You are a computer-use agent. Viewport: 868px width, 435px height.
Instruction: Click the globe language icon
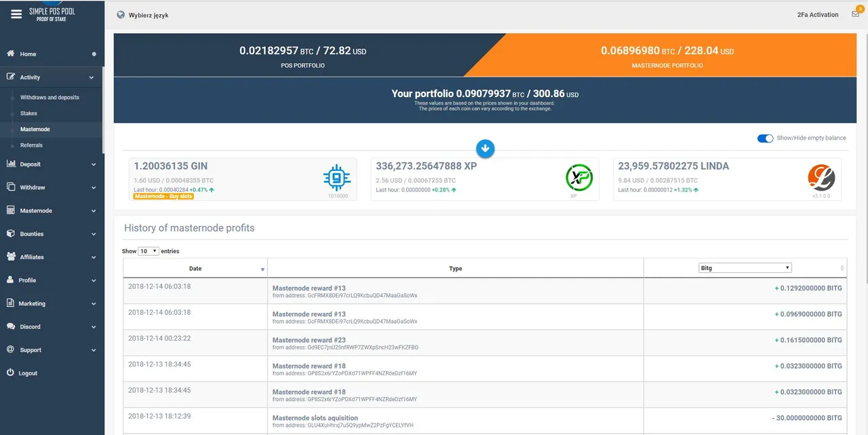pyautogui.click(x=121, y=15)
